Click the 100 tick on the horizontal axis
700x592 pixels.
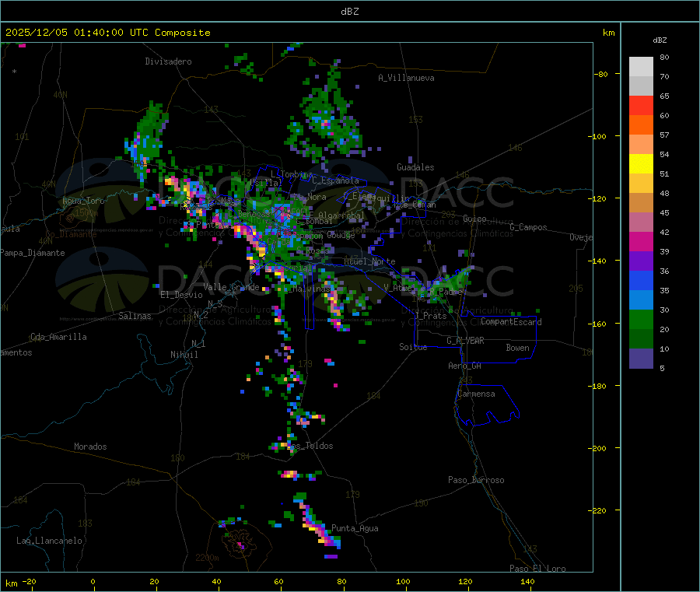coord(403,581)
